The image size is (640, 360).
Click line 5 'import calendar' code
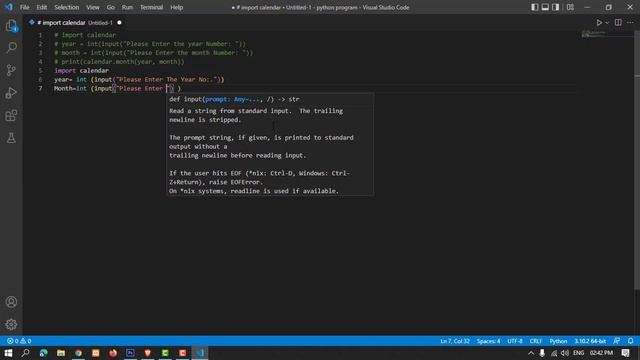click(81, 71)
